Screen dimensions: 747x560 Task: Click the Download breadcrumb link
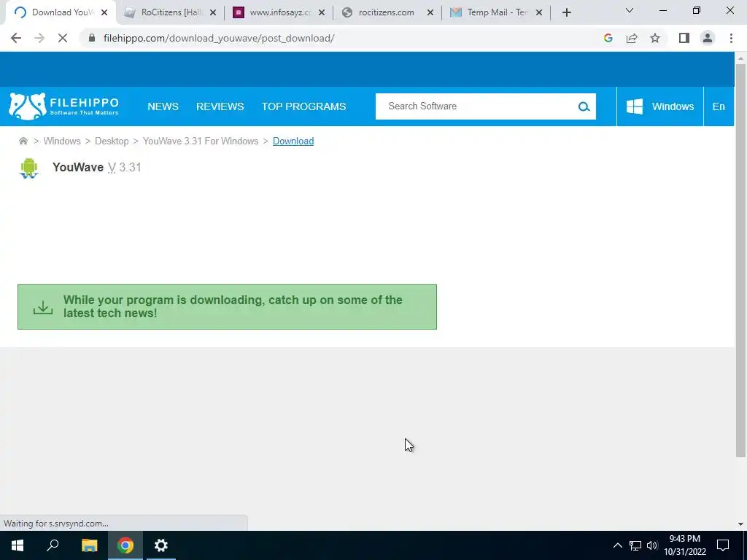293,141
